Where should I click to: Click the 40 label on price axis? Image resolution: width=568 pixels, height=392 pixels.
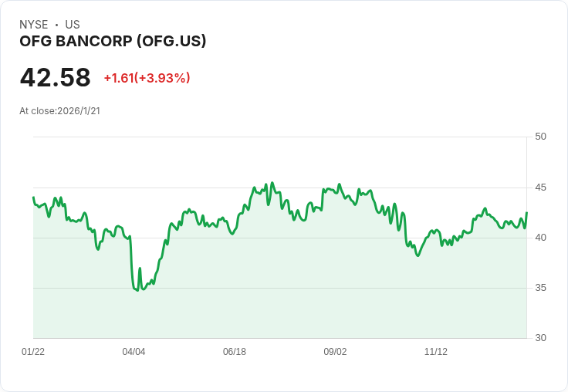[x=540, y=238]
